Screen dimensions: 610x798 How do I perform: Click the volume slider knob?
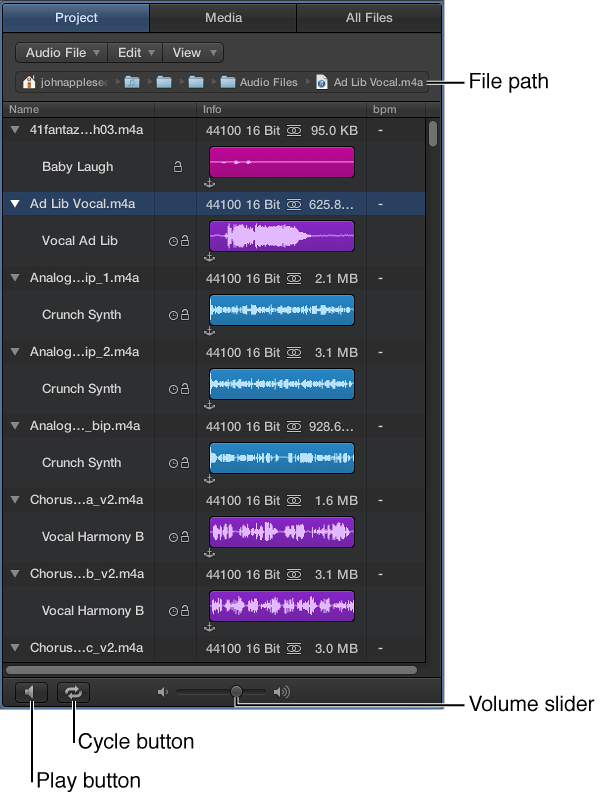coord(236,691)
